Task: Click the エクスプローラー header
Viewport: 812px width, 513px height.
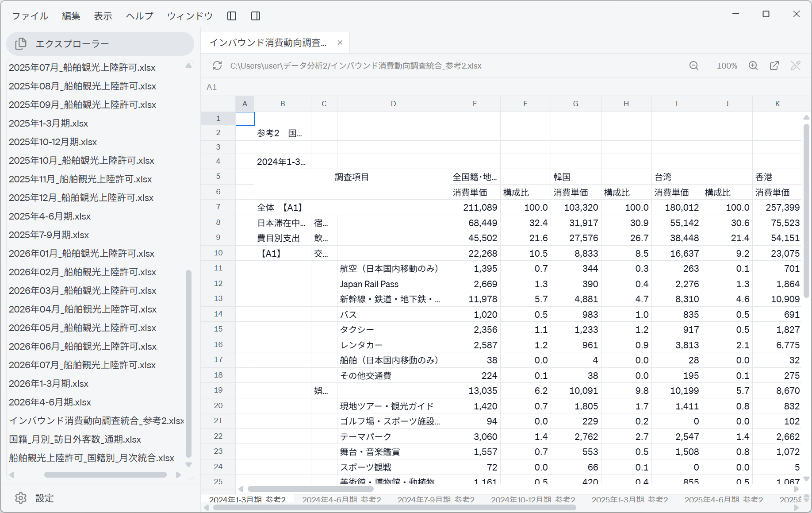Action: click(100, 44)
